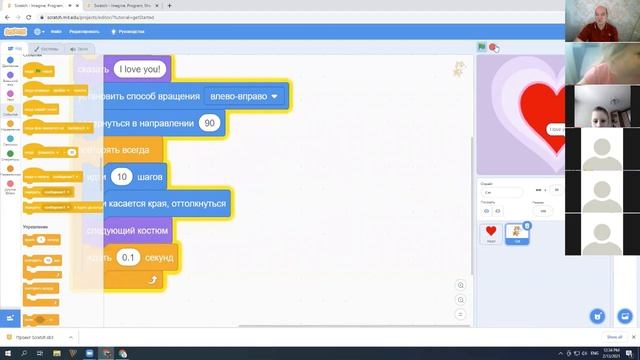Open the loudness dropdown in events block

[49, 152]
